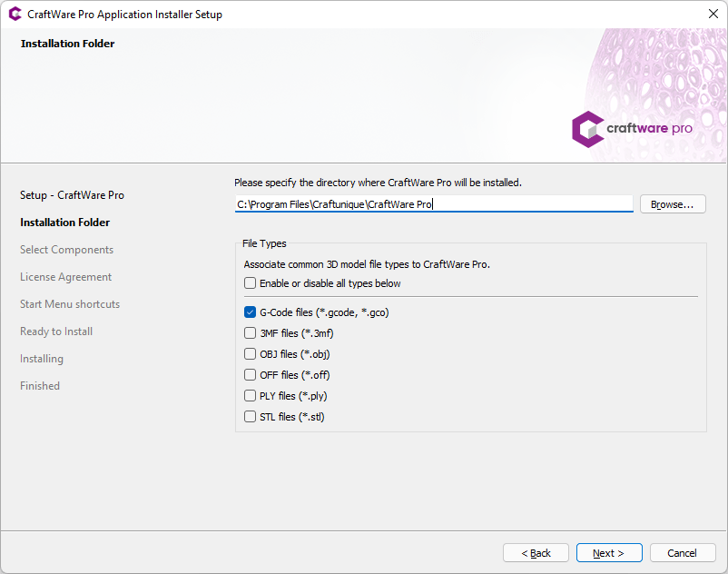Click the Installing step label
This screenshot has width=728, height=574.
tap(42, 359)
